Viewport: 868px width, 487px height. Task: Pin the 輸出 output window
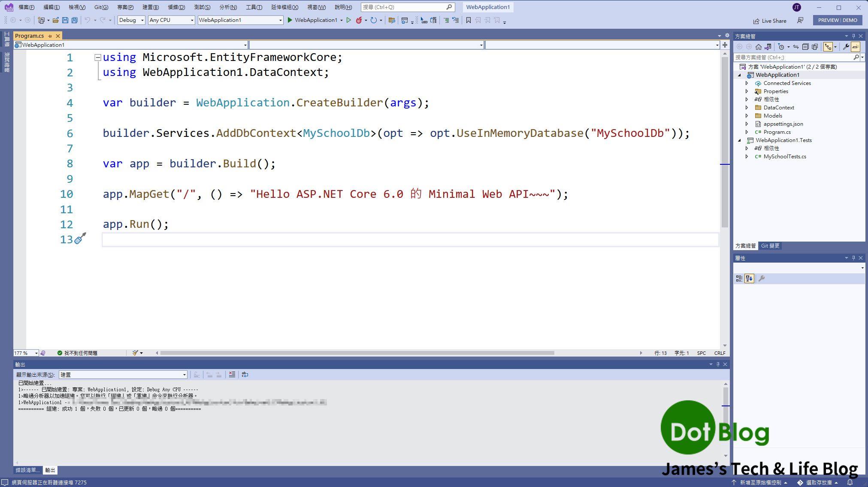pyautogui.click(x=718, y=364)
